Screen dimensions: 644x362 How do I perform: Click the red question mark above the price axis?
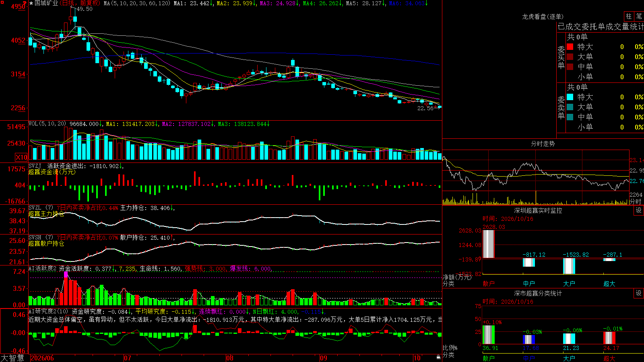point(25,3)
